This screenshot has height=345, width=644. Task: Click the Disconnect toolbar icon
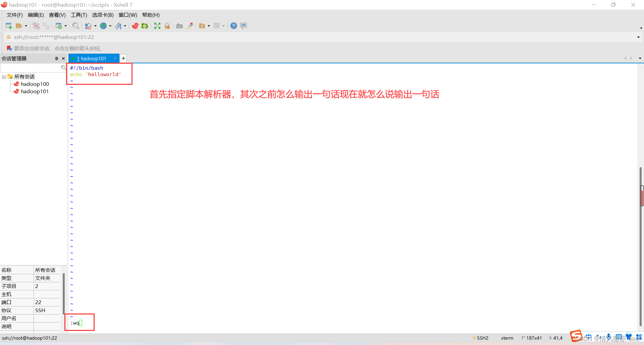[36, 26]
